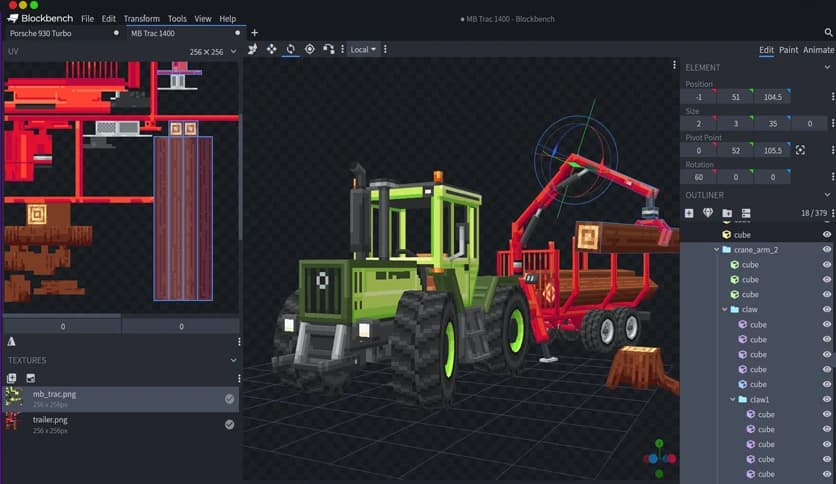Click the center pivot icon beside Pivot Point
This screenshot has width=836, height=484.
[x=800, y=150]
